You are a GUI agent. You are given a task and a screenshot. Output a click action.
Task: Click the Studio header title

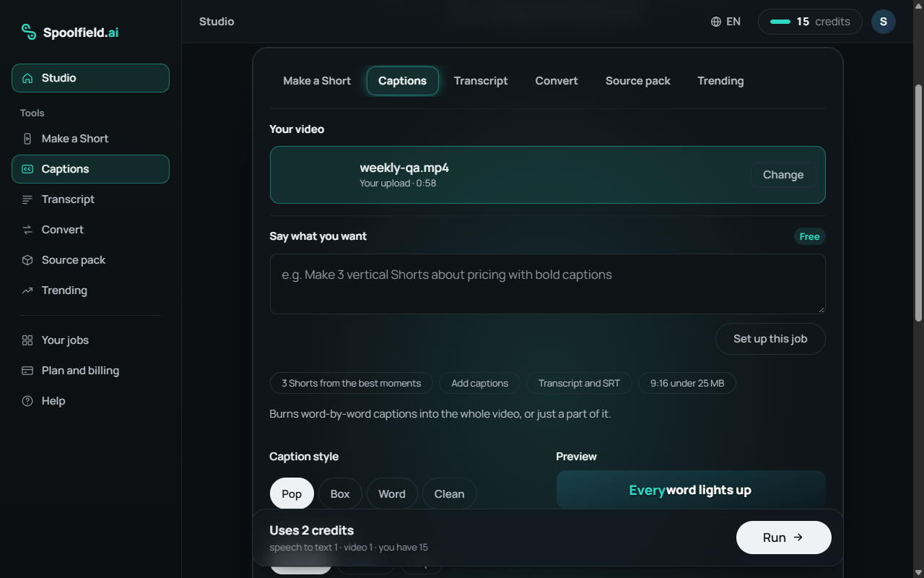pyautogui.click(x=217, y=22)
